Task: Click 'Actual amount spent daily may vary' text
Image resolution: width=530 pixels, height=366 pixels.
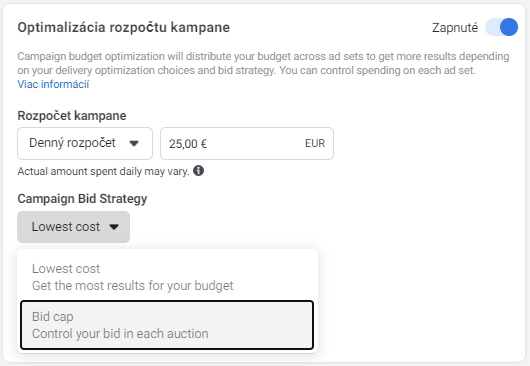Action: [x=103, y=171]
